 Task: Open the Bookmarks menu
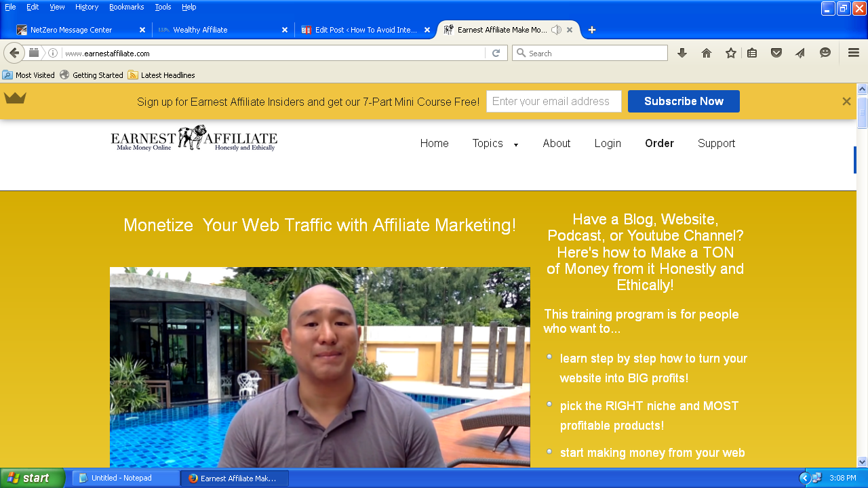[x=126, y=7]
